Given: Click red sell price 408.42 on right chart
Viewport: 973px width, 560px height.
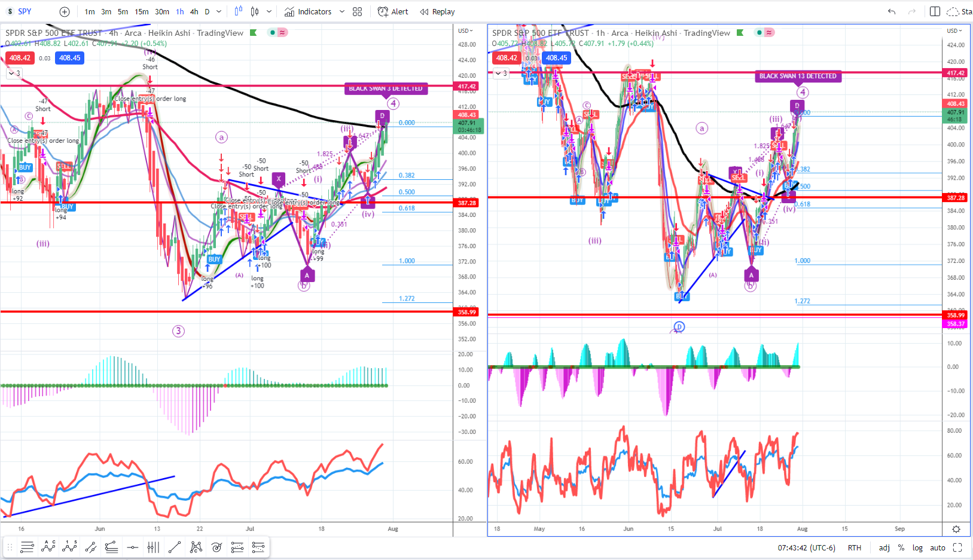Looking at the screenshot, I should pos(507,58).
